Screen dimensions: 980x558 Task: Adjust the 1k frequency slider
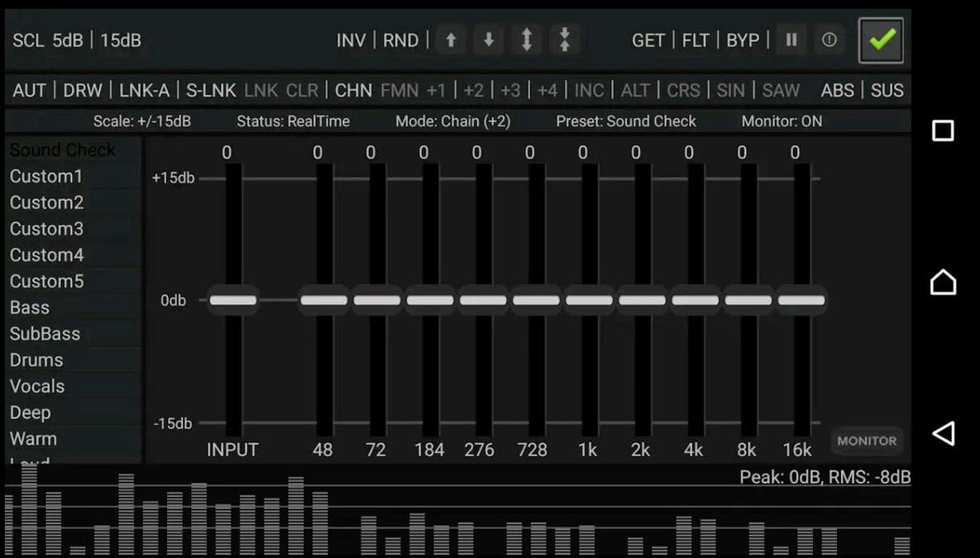[589, 300]
